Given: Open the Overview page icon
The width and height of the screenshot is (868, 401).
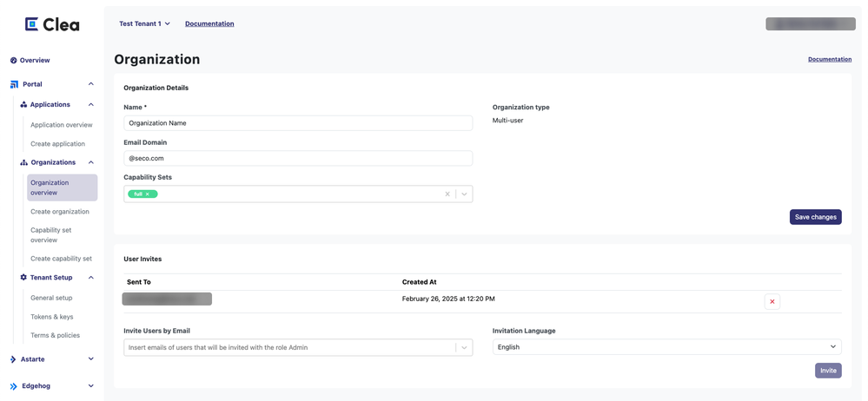Looking at the screenshot, I should (x=14, y=61).
